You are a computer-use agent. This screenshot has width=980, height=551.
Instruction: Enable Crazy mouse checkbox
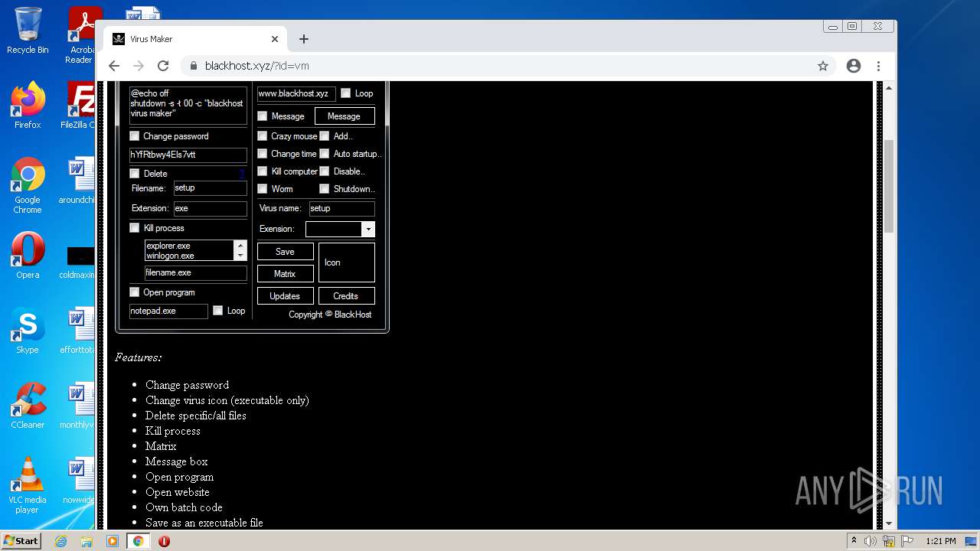(263, 136)
